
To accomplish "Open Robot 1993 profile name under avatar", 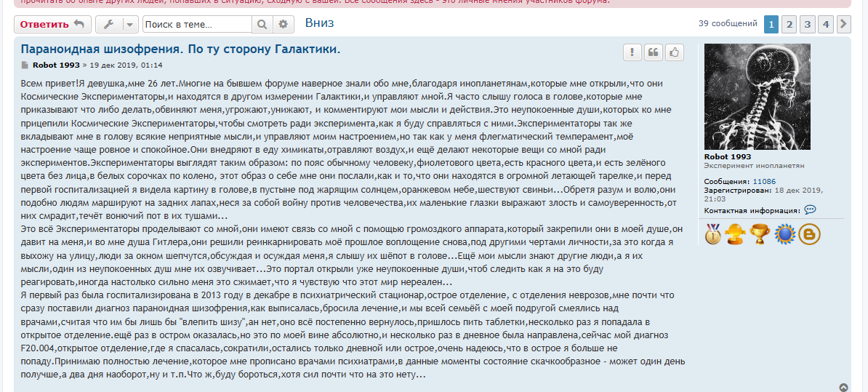I will click(x=728, y=156).
